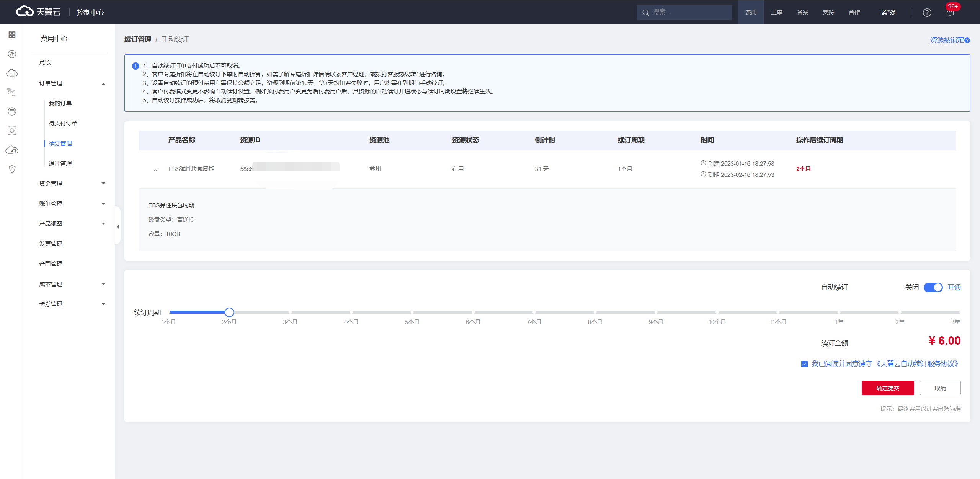
Task: Collapse the EBS弹性块包周期 row details
Action: pyautogui.click(x=155, y=170)
